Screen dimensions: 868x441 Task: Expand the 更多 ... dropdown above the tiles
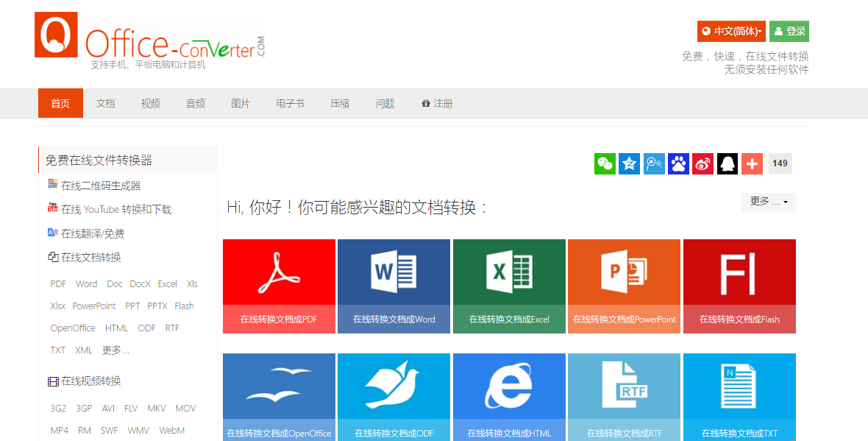click(x=769, y=202)
